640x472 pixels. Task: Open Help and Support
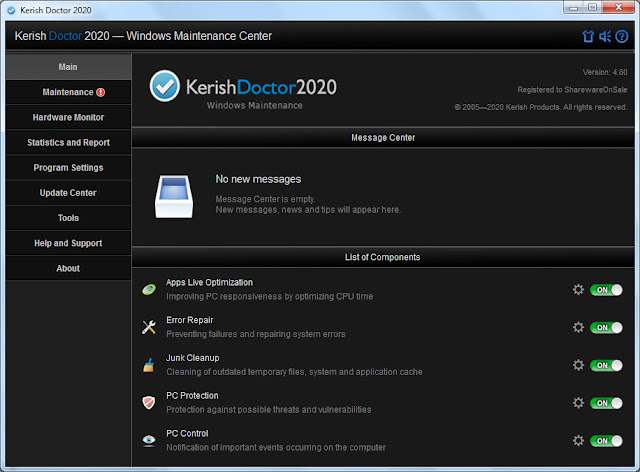coord(68,243)
